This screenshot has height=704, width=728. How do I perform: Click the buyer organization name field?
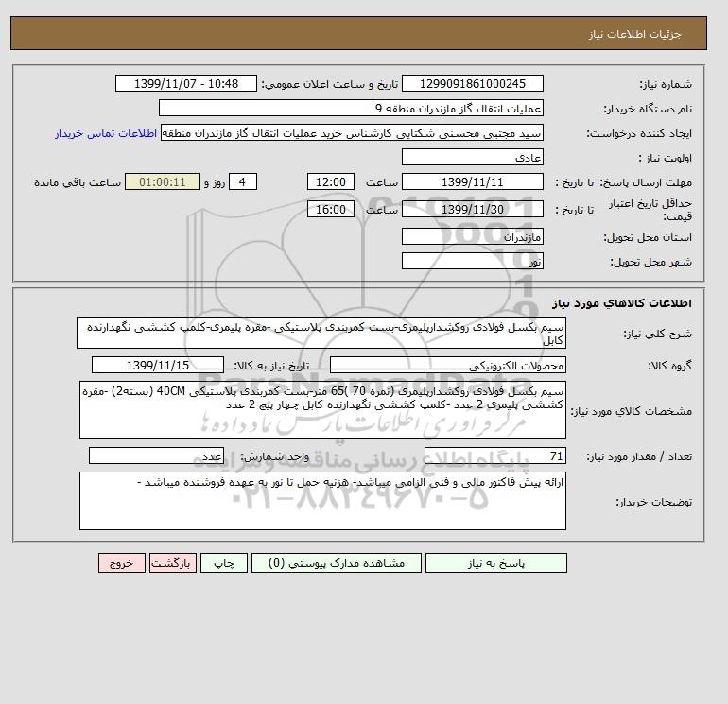(x=351, y=108)
